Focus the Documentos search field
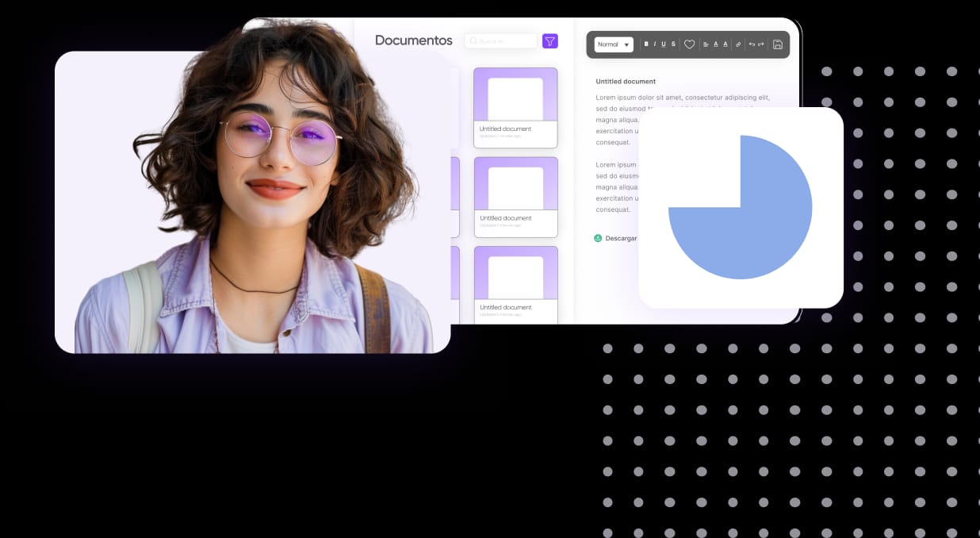 (501, 41)
